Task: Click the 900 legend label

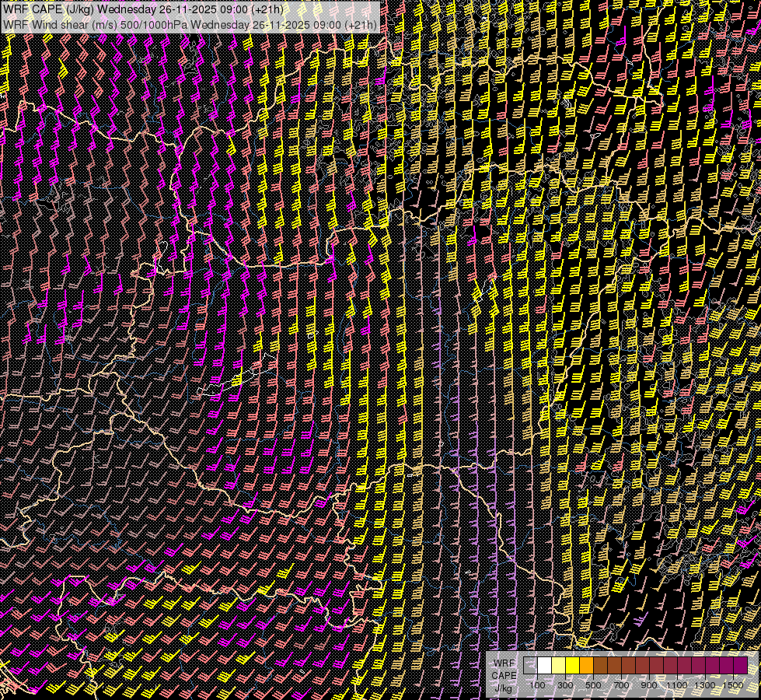Action: coord(649,685)
